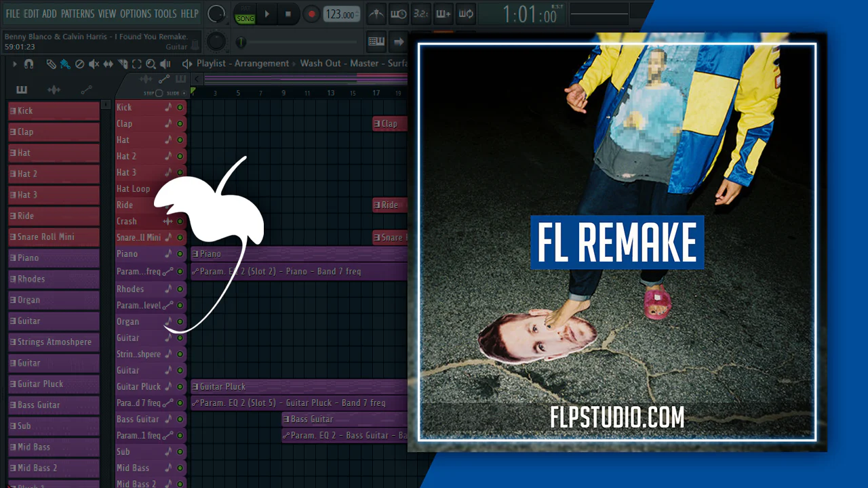Screen dimensions: 868x488
Task: Click the Playlist - Arrangement breadcrumb
Action: (243, 64)
